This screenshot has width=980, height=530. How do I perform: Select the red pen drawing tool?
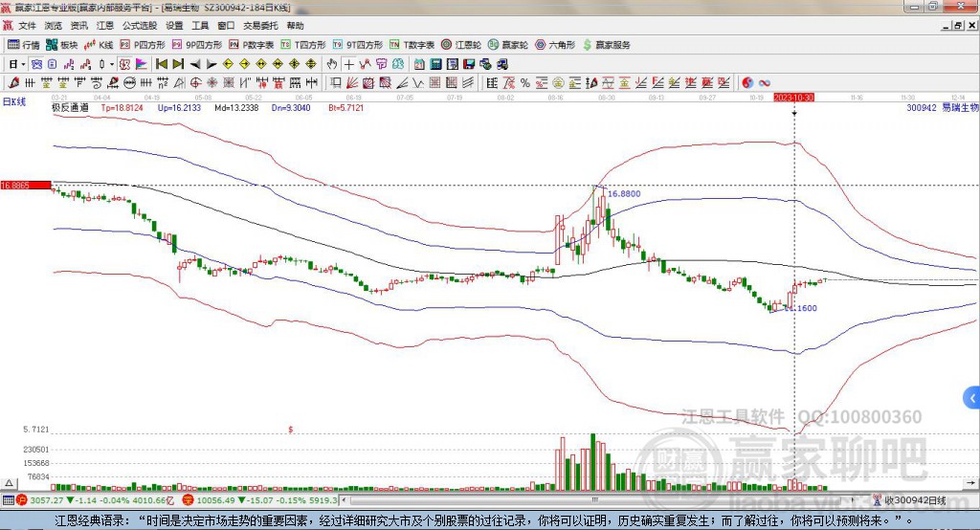13,82
